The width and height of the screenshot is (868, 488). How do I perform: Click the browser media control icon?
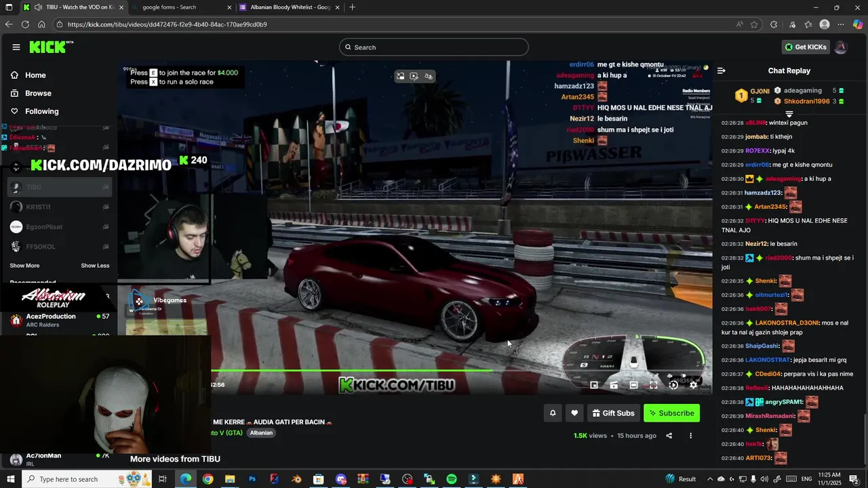(x=792, y=24)
